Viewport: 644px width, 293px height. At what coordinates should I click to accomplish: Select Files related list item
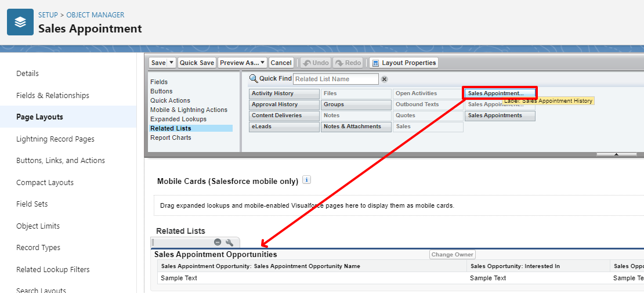(356, 93)
